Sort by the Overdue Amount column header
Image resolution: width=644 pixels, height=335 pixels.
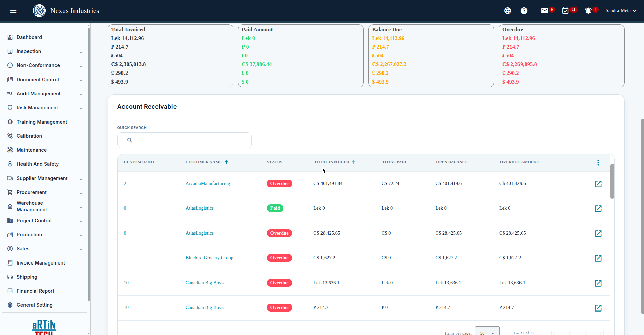coord(519,162)
